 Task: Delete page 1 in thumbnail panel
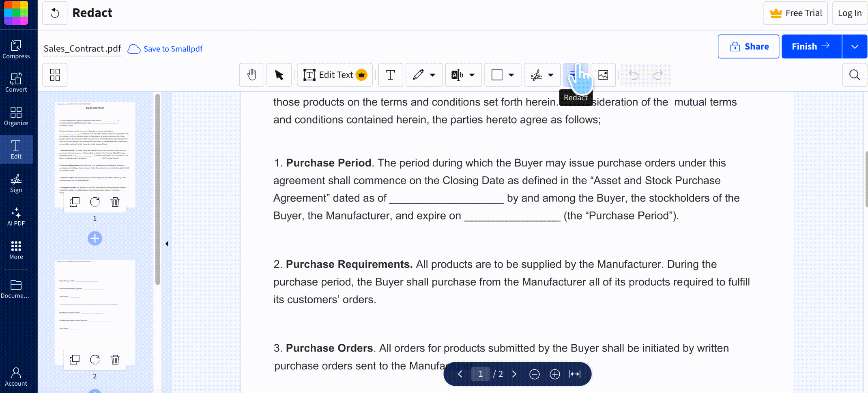click(x=115, y=202)
